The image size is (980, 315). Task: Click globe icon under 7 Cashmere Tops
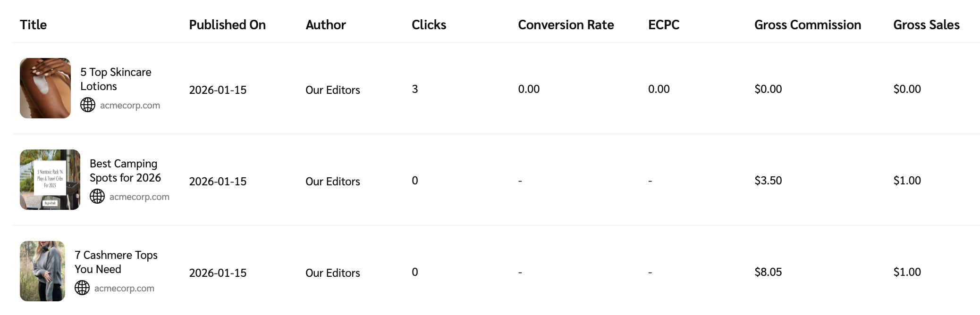[82, 288]
